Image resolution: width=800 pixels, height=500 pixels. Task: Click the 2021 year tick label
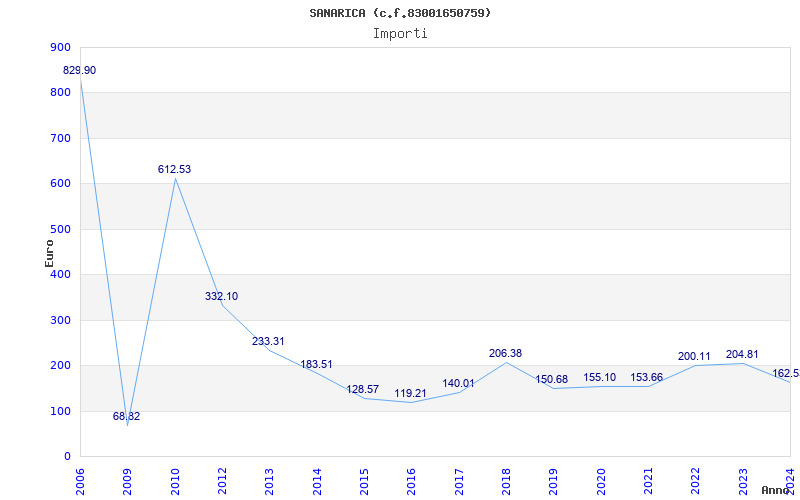point(648,481)
